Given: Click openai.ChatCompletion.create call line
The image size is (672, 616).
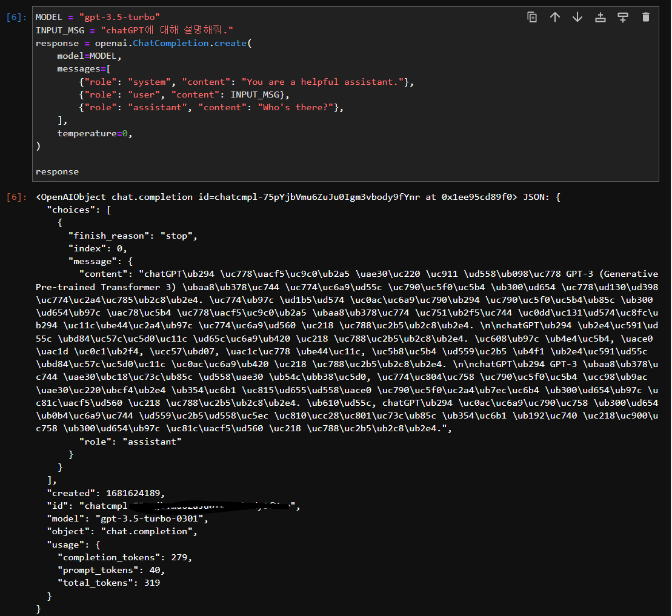Looking at the screenshot, I should 144,43.
